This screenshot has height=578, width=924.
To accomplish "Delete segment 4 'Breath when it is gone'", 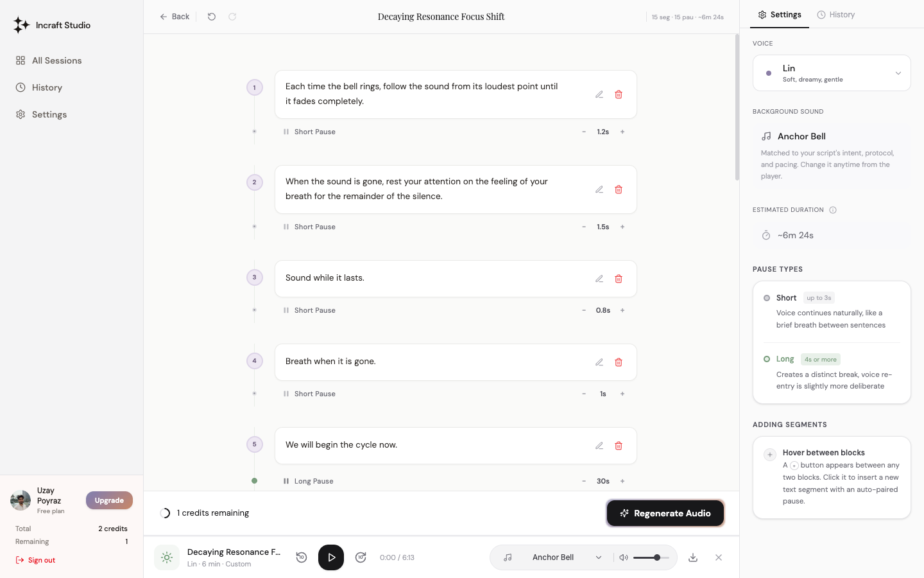I will tap(619, 362).
